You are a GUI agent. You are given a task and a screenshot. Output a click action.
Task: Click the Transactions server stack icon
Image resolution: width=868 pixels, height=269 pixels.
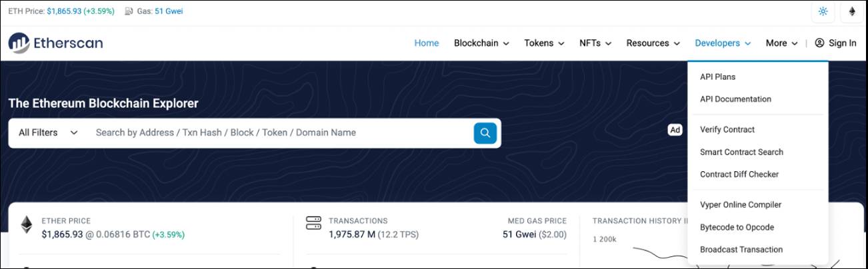click(313, 222)
